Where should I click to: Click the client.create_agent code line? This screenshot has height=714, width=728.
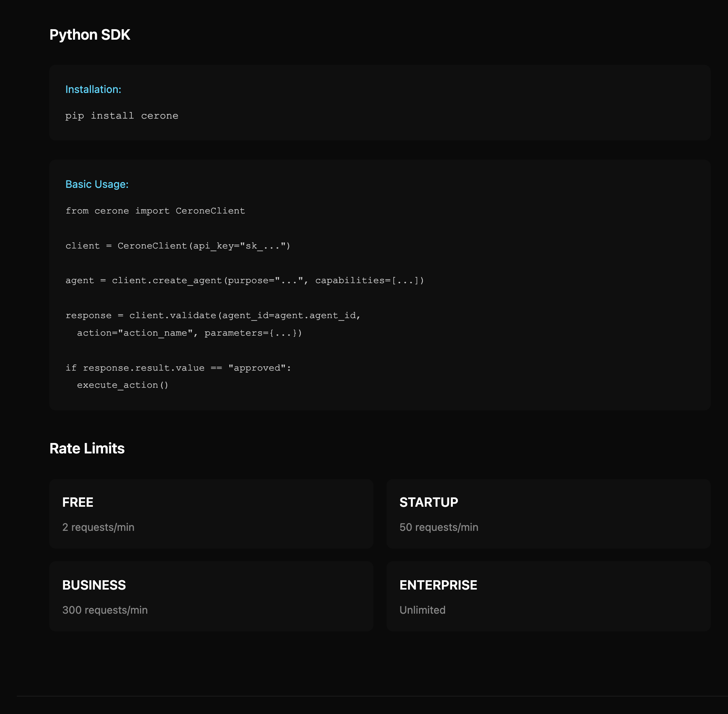244,280
